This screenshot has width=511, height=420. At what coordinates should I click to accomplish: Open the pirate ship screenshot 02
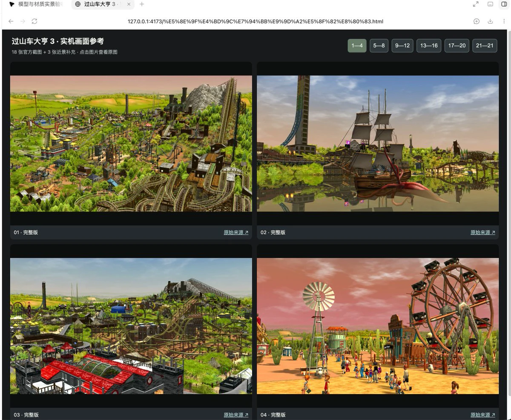tap(378, 143)
